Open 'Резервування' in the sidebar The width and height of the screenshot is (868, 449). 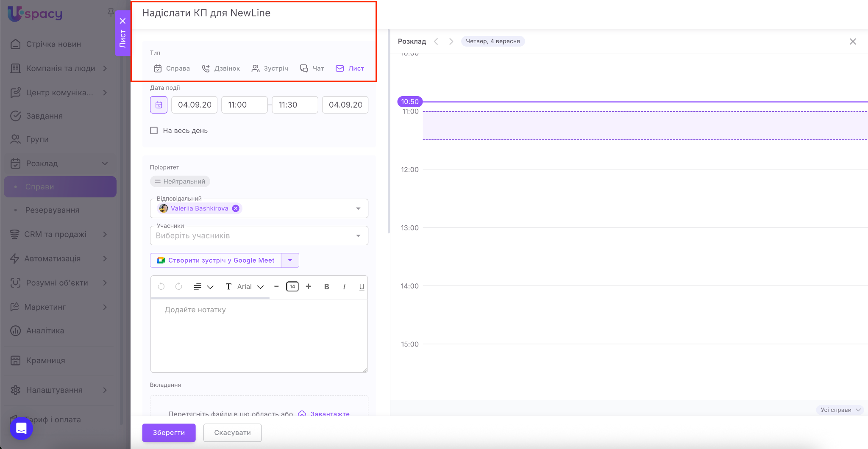click(x=52, y=210)
